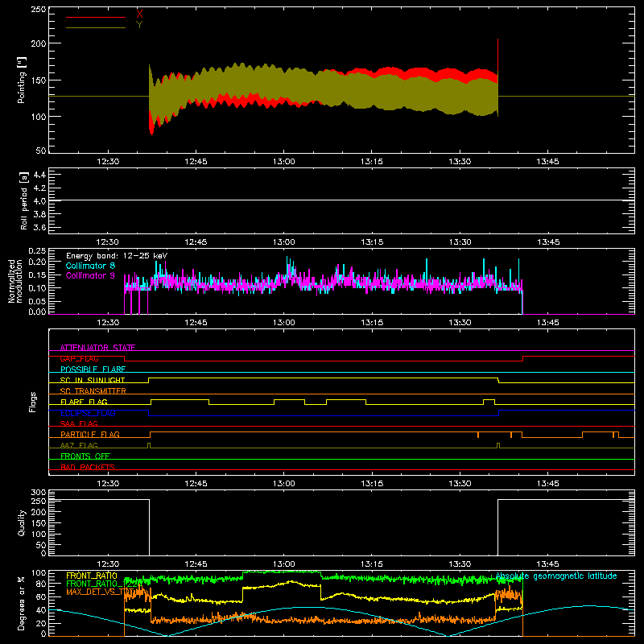The height and width of the screenshot is (644, 644).
Task: Click the GAP_FLAG label
Action: (x=79, y=358)
